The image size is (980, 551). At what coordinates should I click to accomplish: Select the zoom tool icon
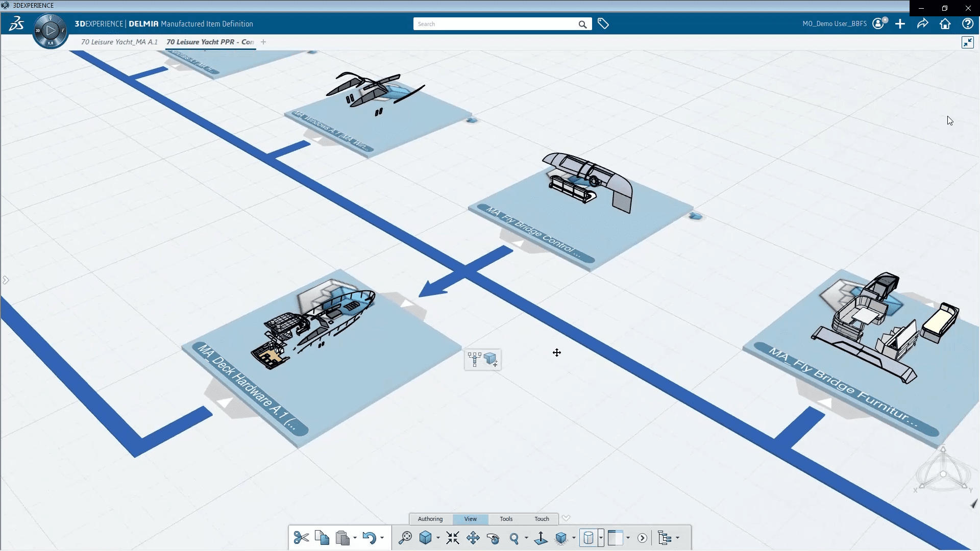pos(514,538)
